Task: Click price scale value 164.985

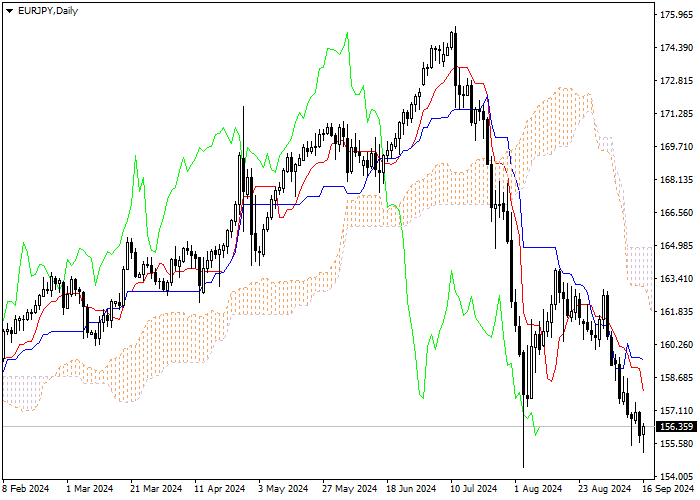Action: click(676, 246)
